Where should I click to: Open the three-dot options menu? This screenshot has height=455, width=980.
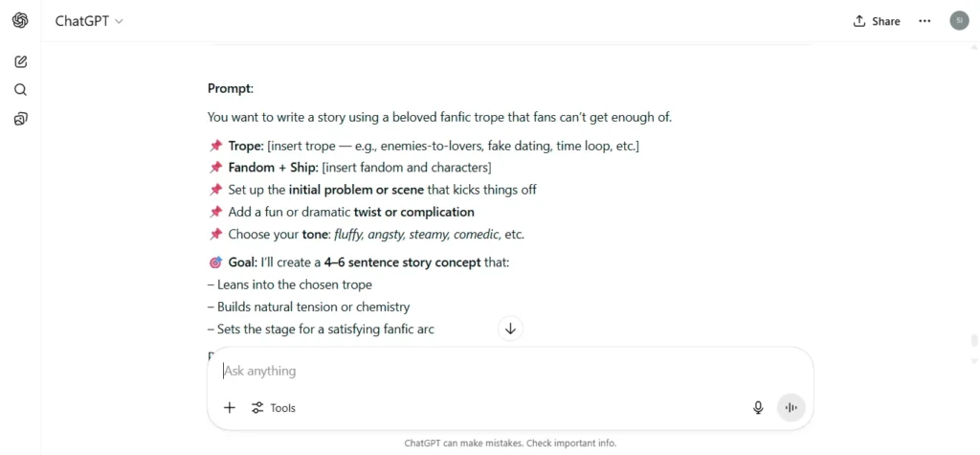(x=924, y=21)
